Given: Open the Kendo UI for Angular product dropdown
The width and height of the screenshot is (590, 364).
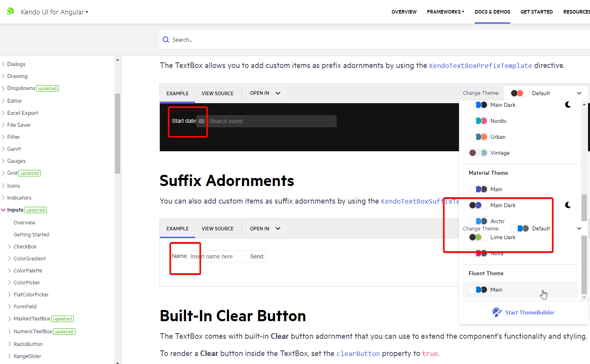Looking at the screenshot, I should point(54,12).
